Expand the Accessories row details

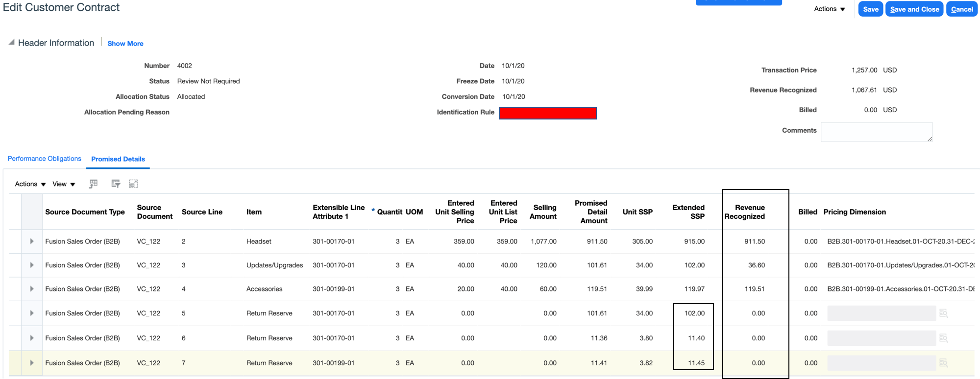click(32, 289)
